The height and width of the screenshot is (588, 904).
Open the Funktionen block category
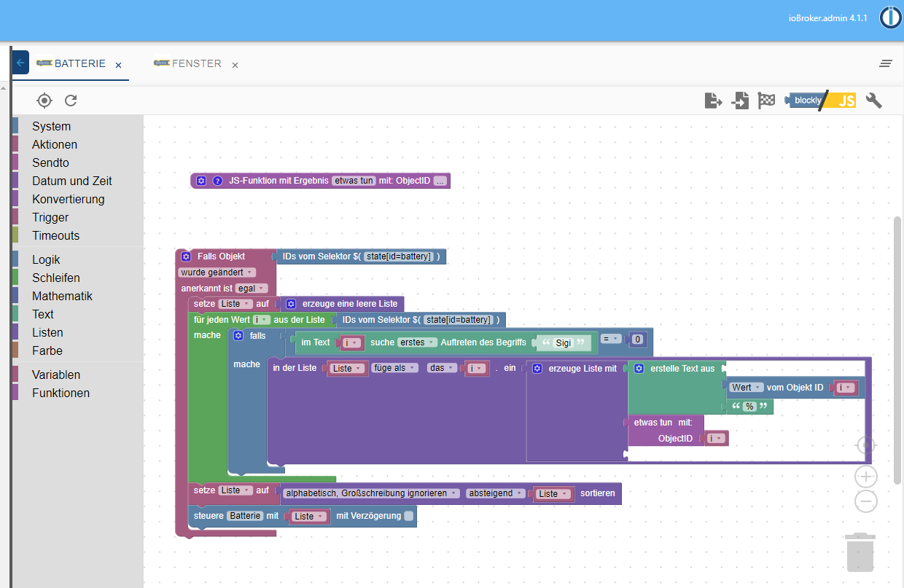coord(61,393)
